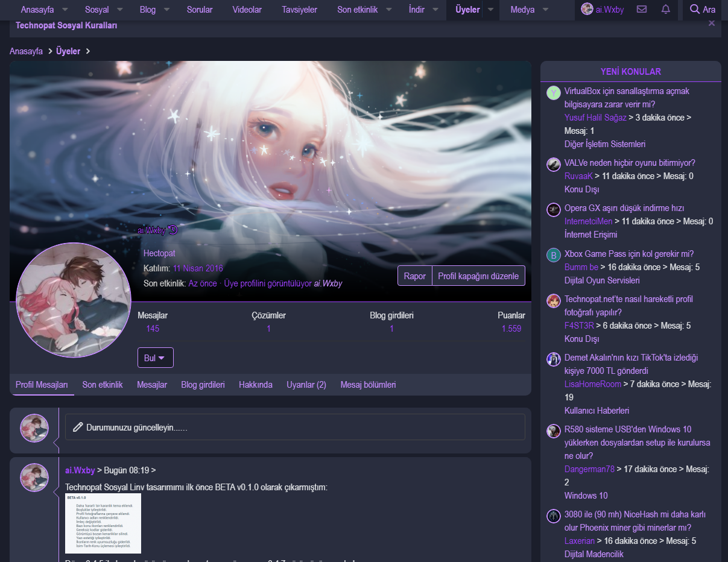Expand the Üyeler menu arrow
This screenshot has width=728, height=562.
[491, 10]
